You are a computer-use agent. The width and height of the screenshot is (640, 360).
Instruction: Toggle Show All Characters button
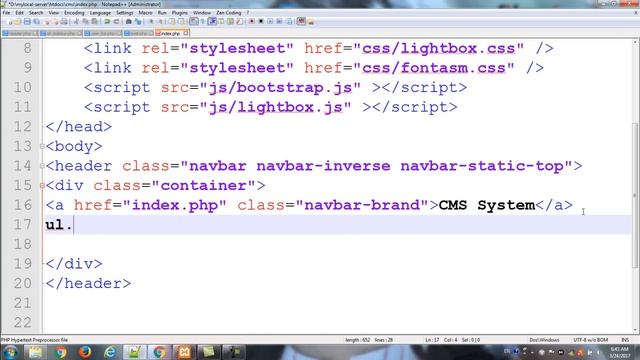point(203,21)
